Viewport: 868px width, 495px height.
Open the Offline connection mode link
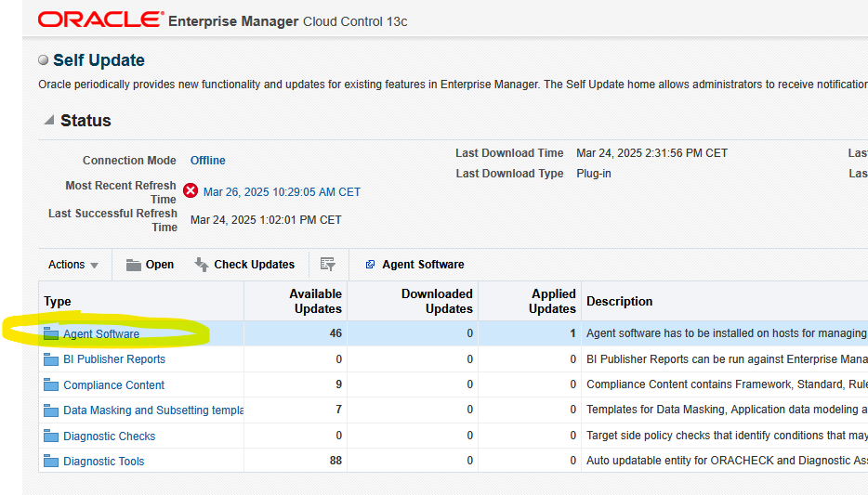(207, 161)
